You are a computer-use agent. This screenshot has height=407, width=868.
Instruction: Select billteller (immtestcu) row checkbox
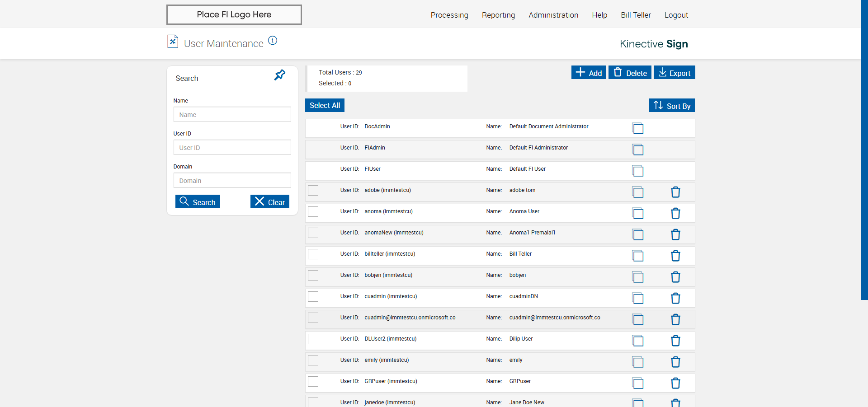(313, 254)
